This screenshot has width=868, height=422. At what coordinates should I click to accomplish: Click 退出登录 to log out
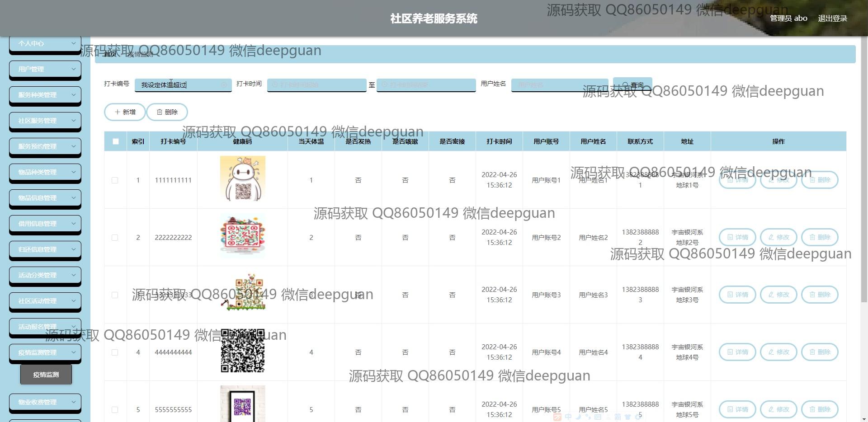832,19
